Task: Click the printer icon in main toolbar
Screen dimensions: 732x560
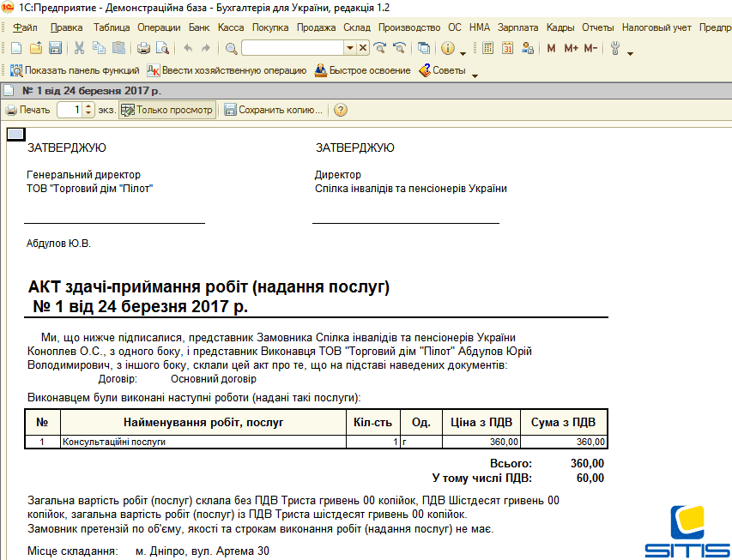Action: pyautogui.click(x=143, y=48)
